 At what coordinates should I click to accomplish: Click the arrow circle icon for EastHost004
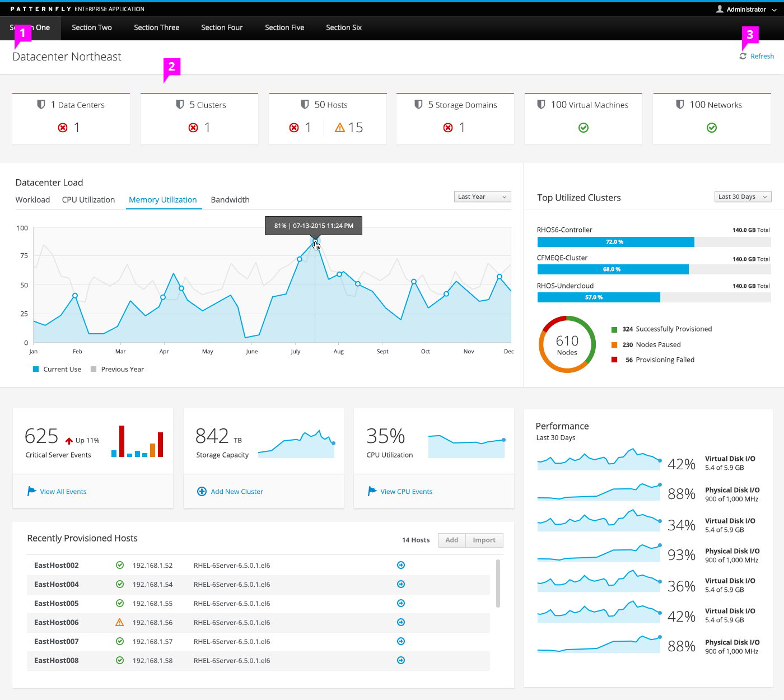click(x=401, y=584)
